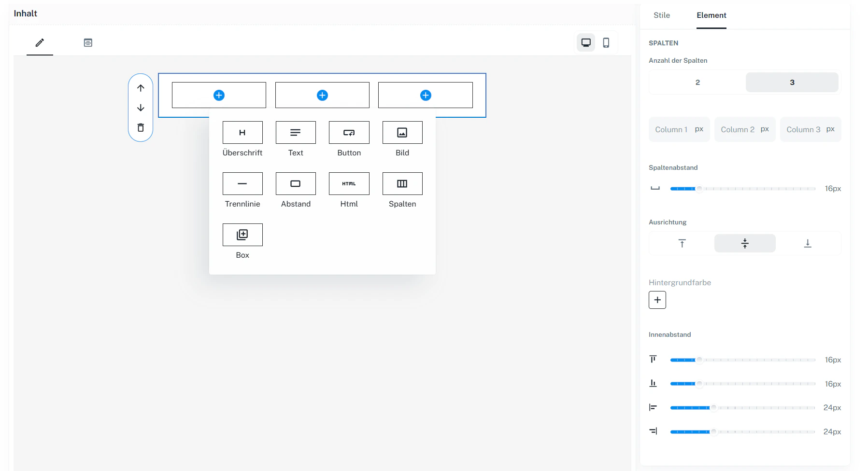
Task: Click the pencil edit mode icon
Action: [x=40, y=42]
